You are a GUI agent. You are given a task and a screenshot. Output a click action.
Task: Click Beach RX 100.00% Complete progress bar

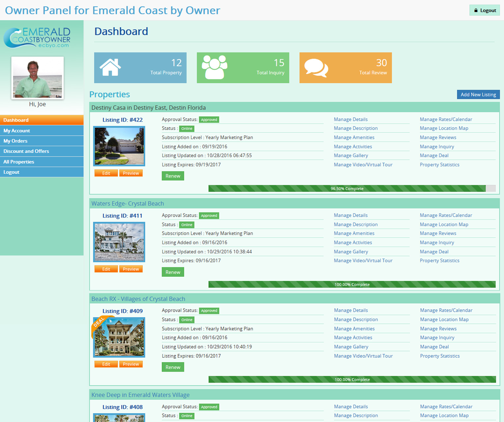pos(352,380)
